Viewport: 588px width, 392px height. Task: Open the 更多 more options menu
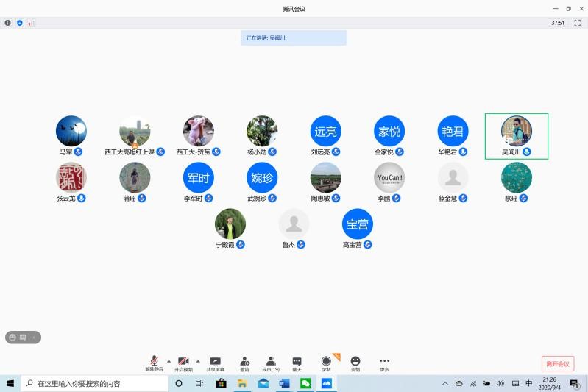(x=384, y=361)
